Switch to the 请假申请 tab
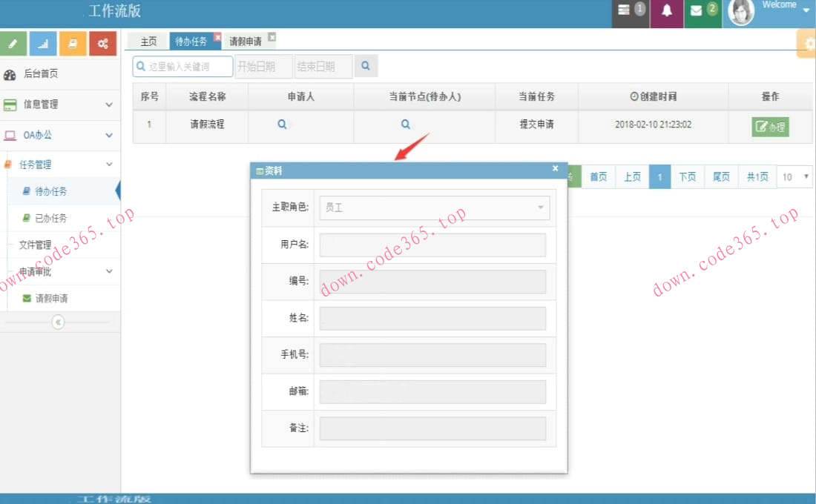 (x=246, y=42)
